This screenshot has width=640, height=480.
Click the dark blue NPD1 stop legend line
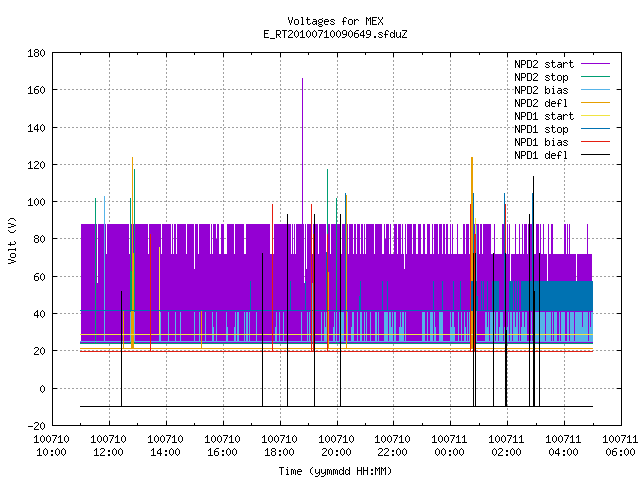pyautogui.click(x=595, y=129)
